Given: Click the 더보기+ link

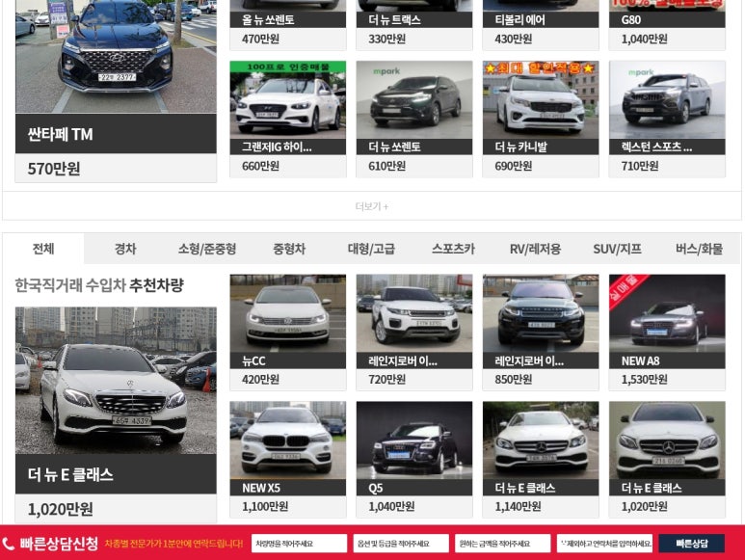Looking at the screenshot, I should pos(372,206).
